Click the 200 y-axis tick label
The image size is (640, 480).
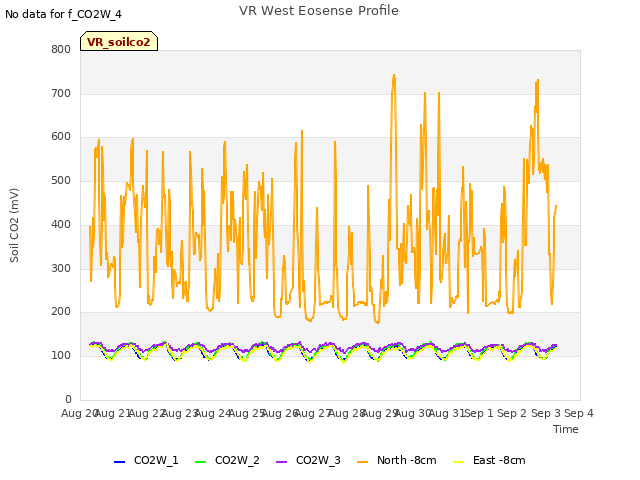click(61, 311)
